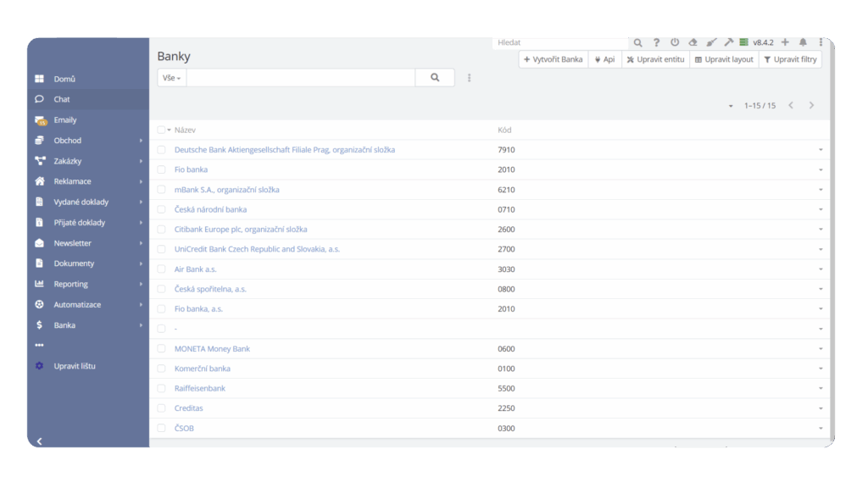The width and height of the screenshot is (868, 488).
Task: Collapse sidebar with the bottom-left arrow
Action: tap(39, 441)
